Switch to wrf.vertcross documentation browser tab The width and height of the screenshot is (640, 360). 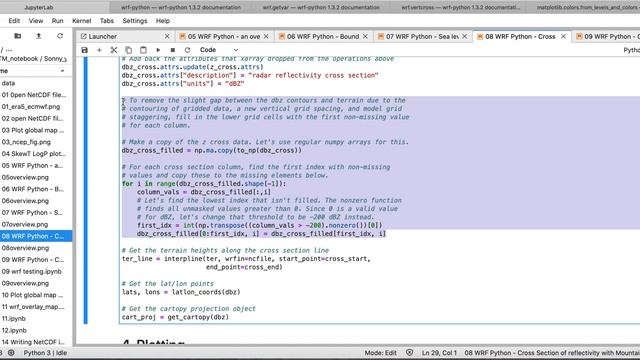[461, 7]
